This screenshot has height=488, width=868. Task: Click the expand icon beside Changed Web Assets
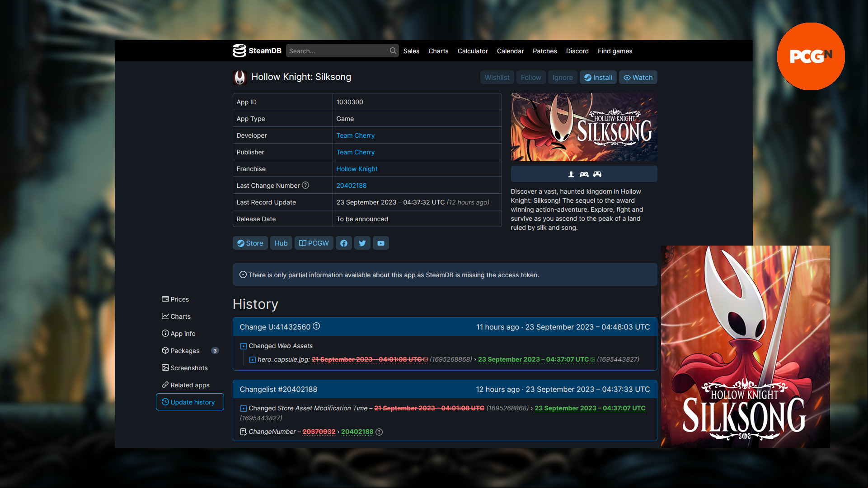[244, 346]
